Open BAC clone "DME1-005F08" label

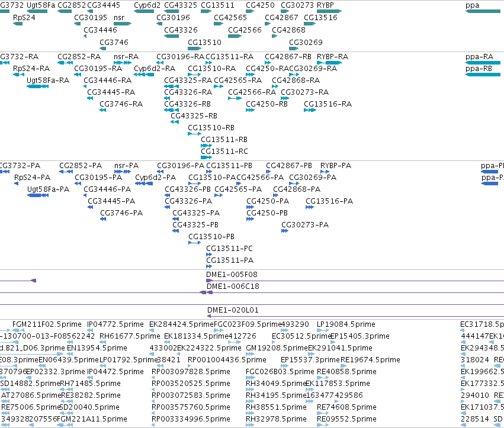[232, 275]
